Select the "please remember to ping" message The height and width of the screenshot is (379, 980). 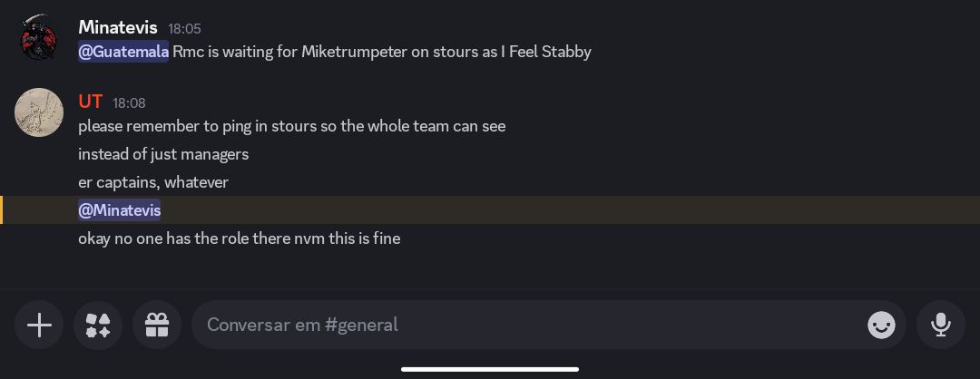(x=292, y=126)
